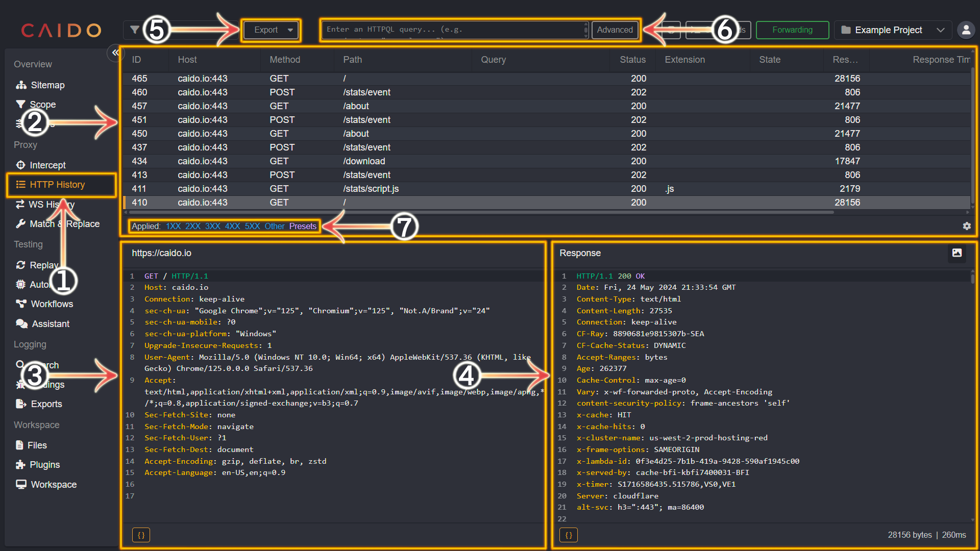The height and width of the screenshot is (551, 980).
Task: Click the Plugins icon in Workspace section
Action: 21,464
